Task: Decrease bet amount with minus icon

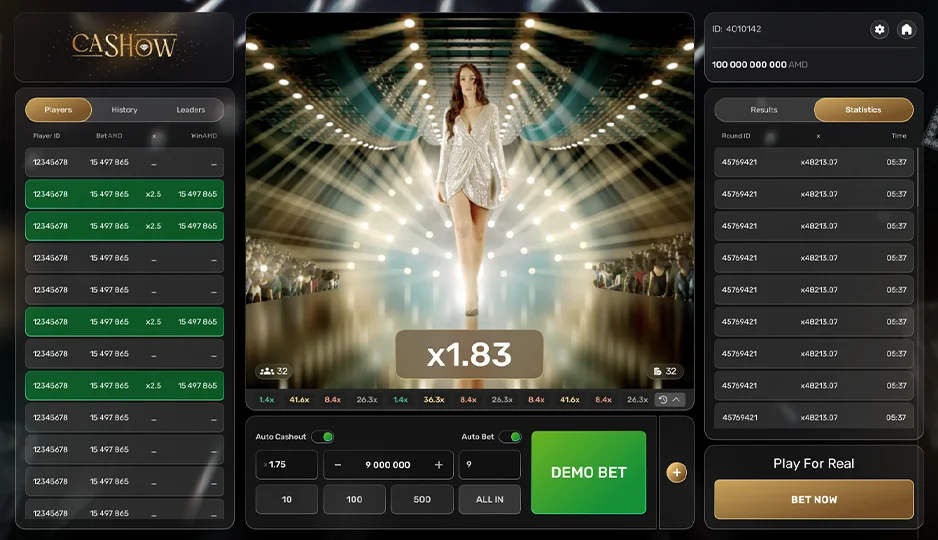Action: pyautogui.click(x=338, y=465)
